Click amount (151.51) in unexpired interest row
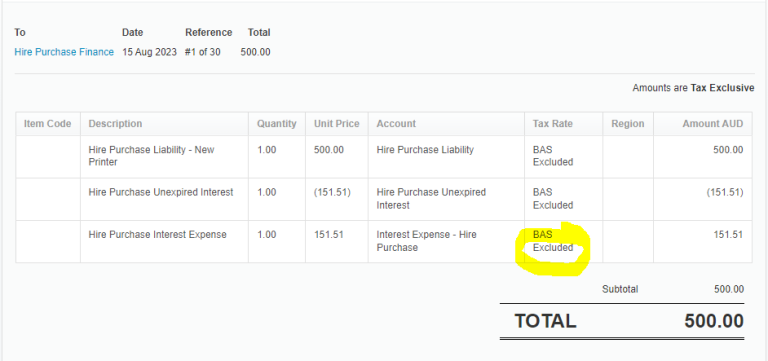Screen dimensions: 768x361 pyautogui.click(x=725, y=193)
